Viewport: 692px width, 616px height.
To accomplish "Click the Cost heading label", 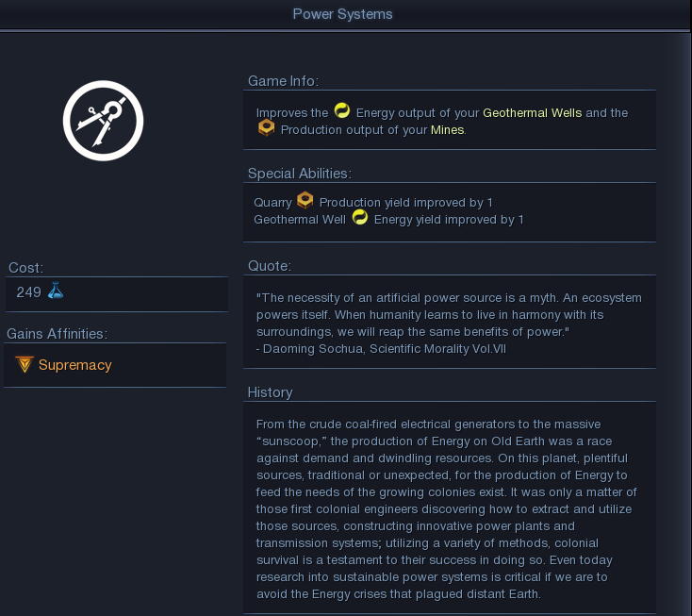I will click(26, 268).
